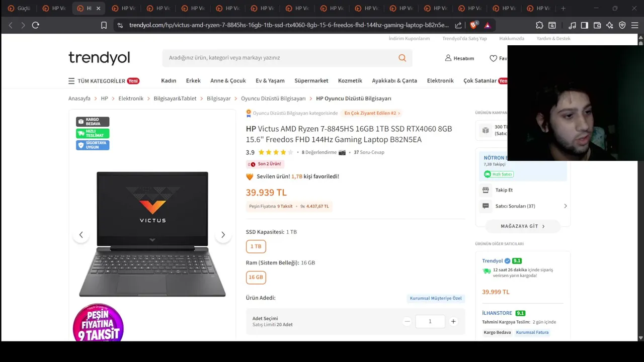Show next product image arrow

point(223,235)
